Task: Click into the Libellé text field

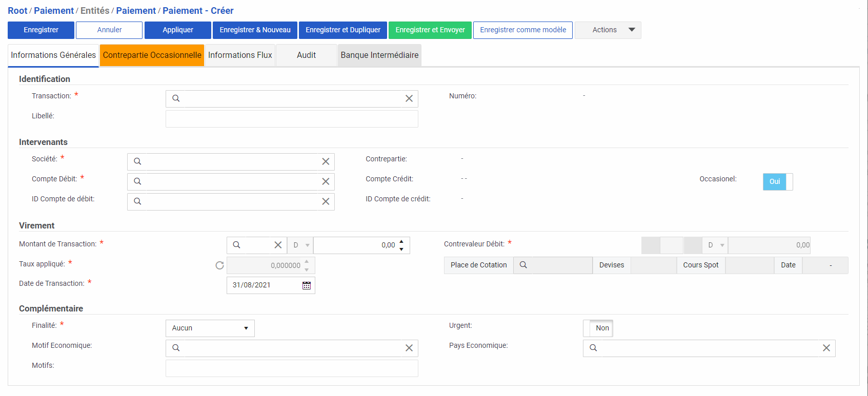Action: (x=292, y=119)
